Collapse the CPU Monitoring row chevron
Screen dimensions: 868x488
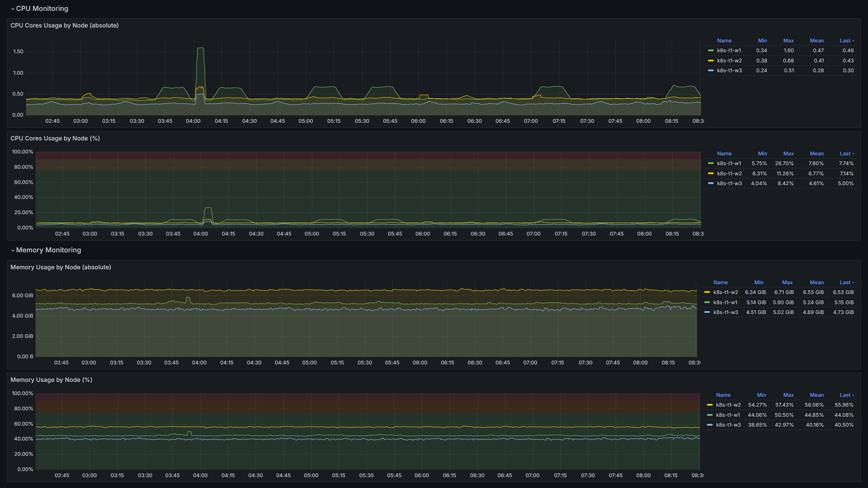pos(13,9)
